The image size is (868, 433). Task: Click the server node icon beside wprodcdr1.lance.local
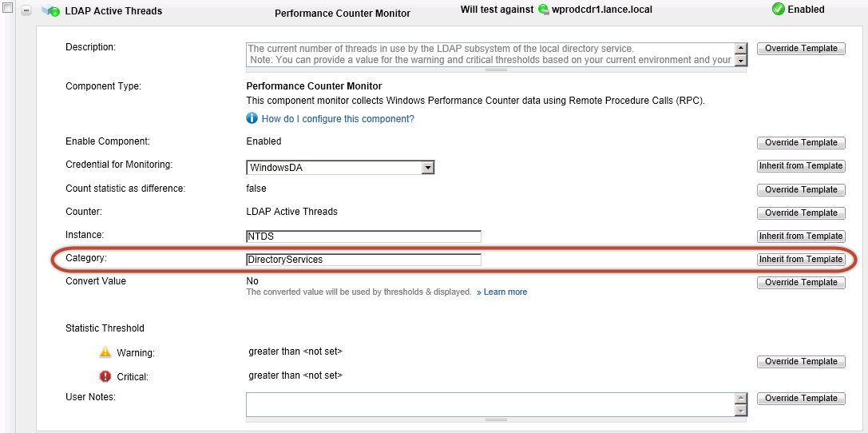pyautogui.click(x=543, y=10)
